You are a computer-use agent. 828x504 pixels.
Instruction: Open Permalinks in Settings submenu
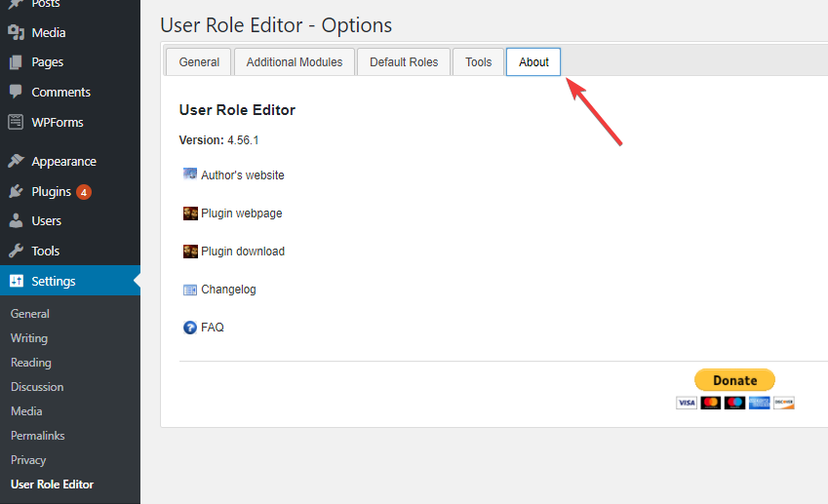click(37, 436)
